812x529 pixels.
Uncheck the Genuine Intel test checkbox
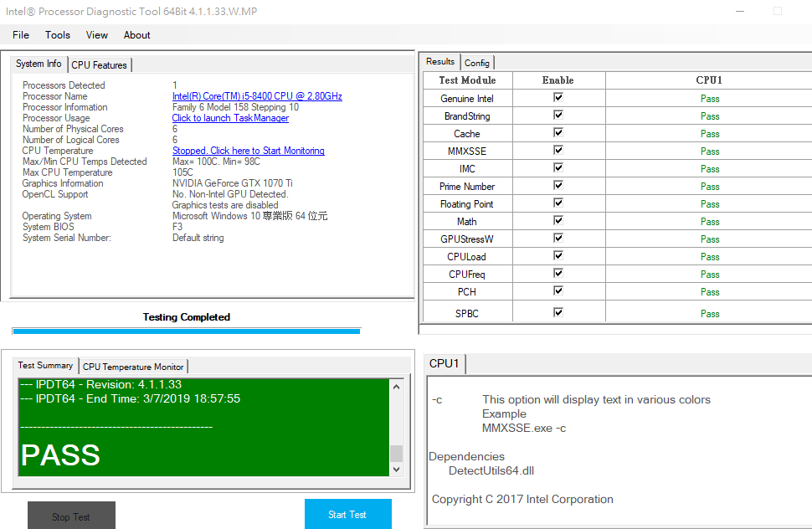pyautogui.click(x=558, y=97)
